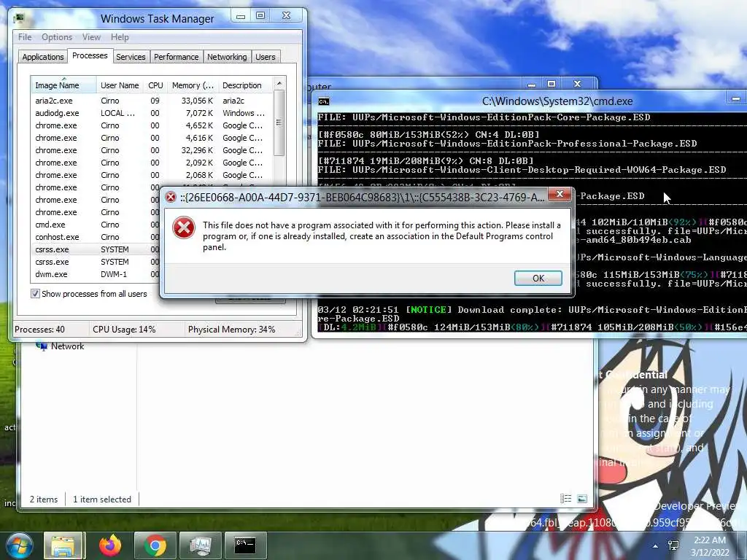
Task: Click the Processes: 40 status text
Action: 39,329
